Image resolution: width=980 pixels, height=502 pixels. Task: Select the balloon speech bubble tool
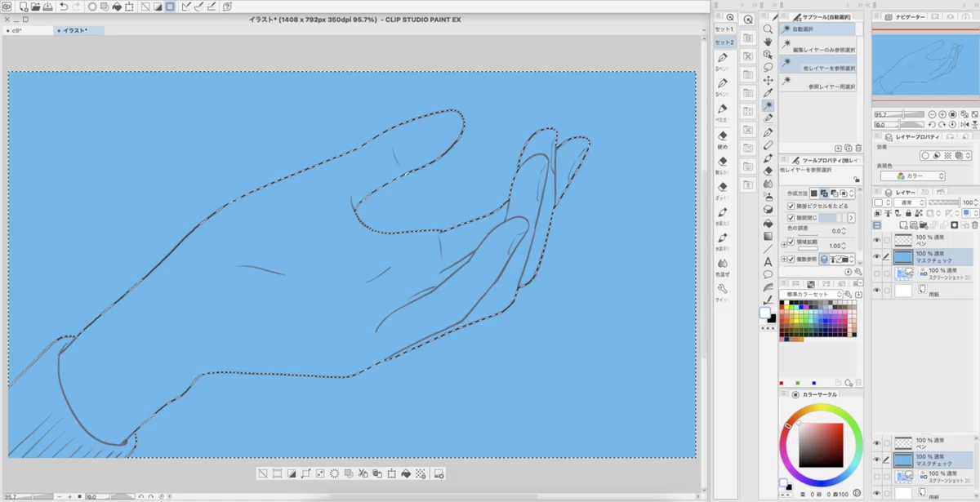pyautogui.click(x=768, y=274)
